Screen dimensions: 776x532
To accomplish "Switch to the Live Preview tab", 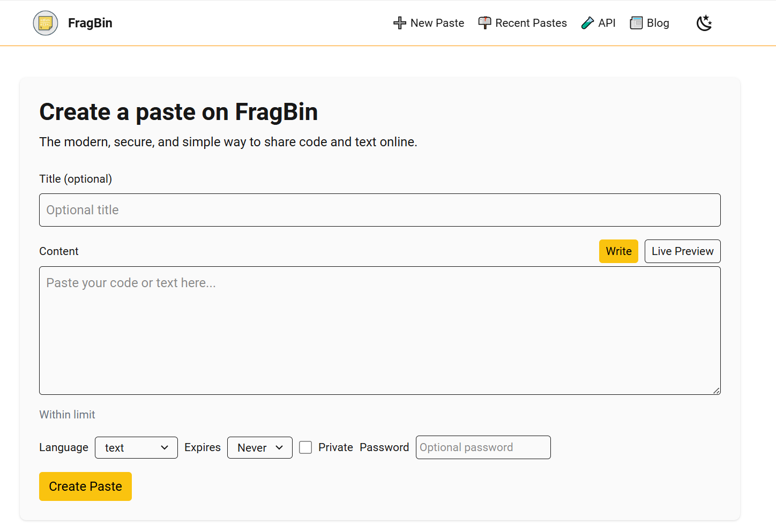I will click(x=682, y=251).
